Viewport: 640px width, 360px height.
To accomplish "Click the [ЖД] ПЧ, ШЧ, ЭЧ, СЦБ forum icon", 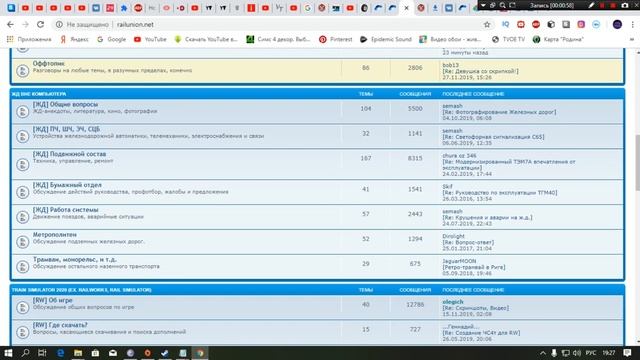I will click(x=22, y=136).
